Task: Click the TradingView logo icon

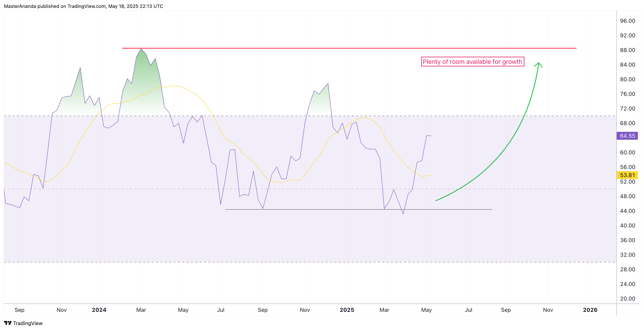Action: click(8, 323)
